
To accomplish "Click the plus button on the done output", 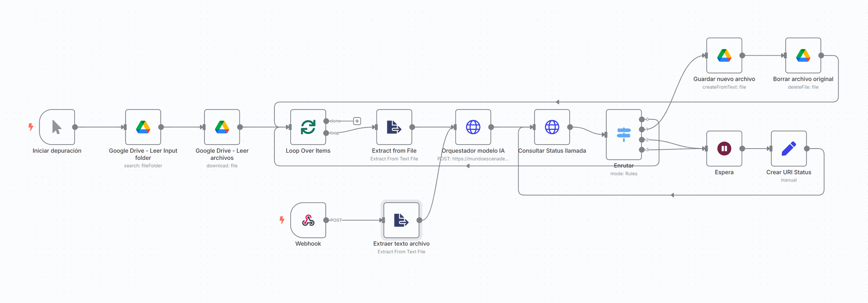I will [357, 121].
